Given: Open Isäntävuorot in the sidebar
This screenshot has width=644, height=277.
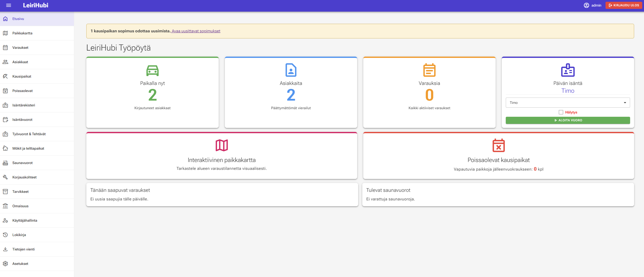Looking at the screenshot, I should click(x=37, y=120).
